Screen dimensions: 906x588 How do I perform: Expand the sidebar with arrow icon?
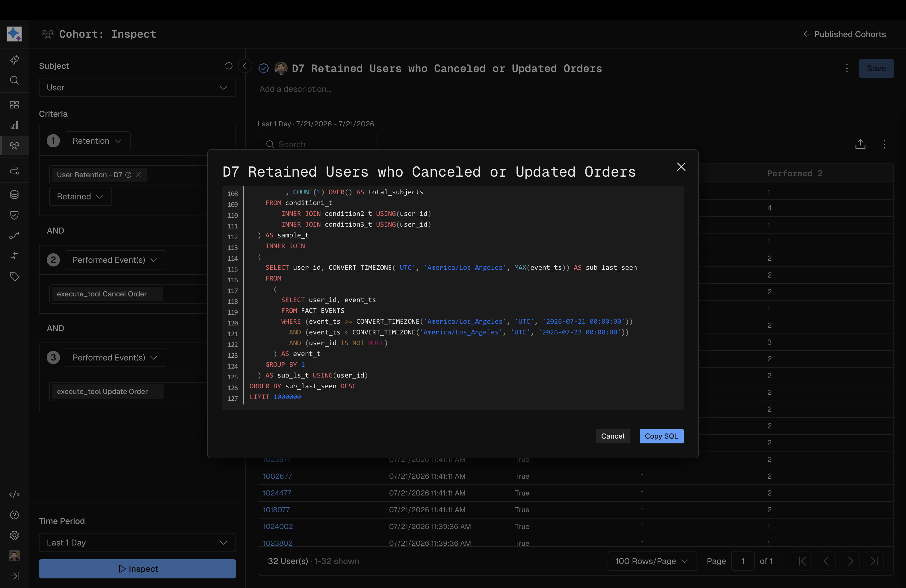pos(14,576)
